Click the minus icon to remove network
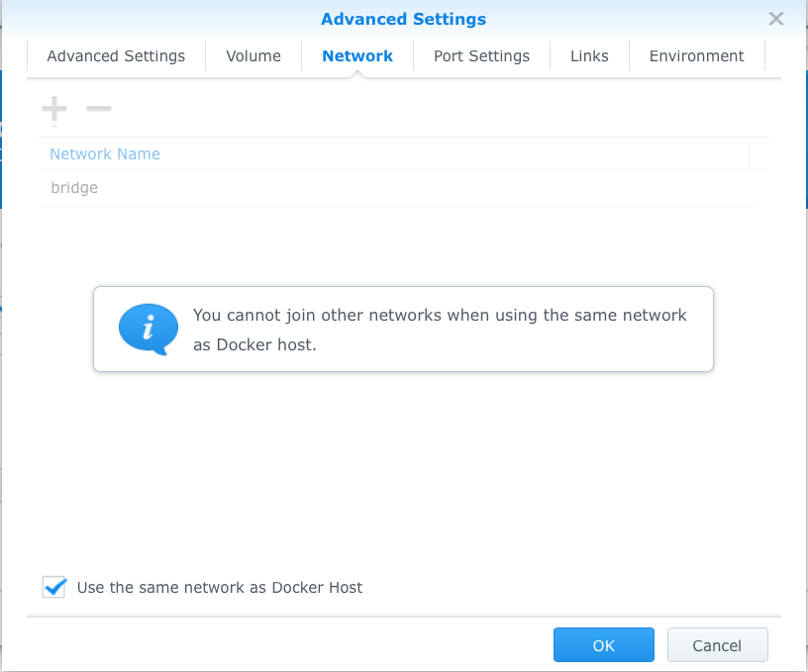This screenshot has height=672, width=808. [99, 108]
